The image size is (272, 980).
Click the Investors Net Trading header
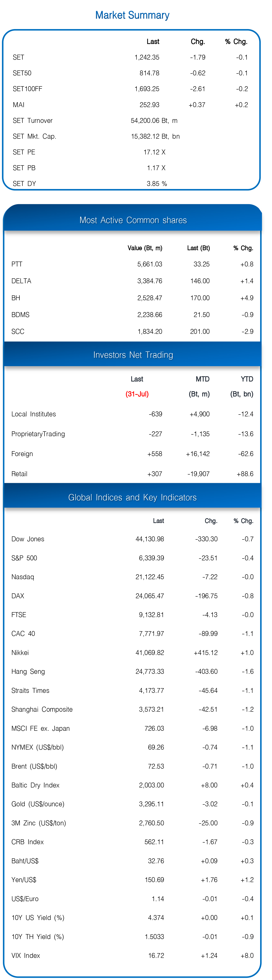click(x=133, y=355)
